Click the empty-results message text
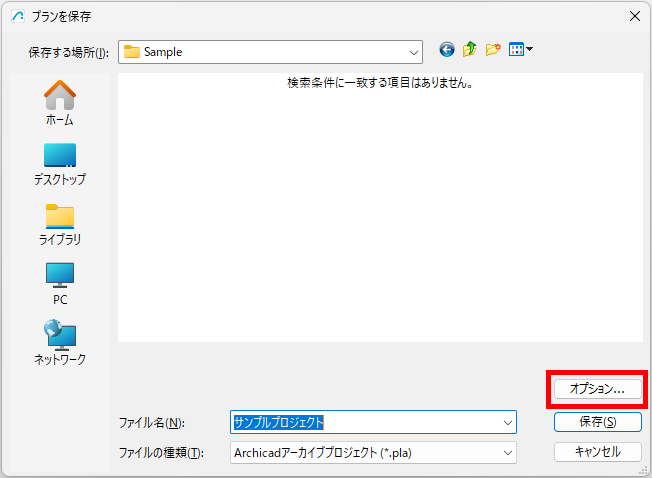The image size is (652, 478). click(x=380, y=83)
